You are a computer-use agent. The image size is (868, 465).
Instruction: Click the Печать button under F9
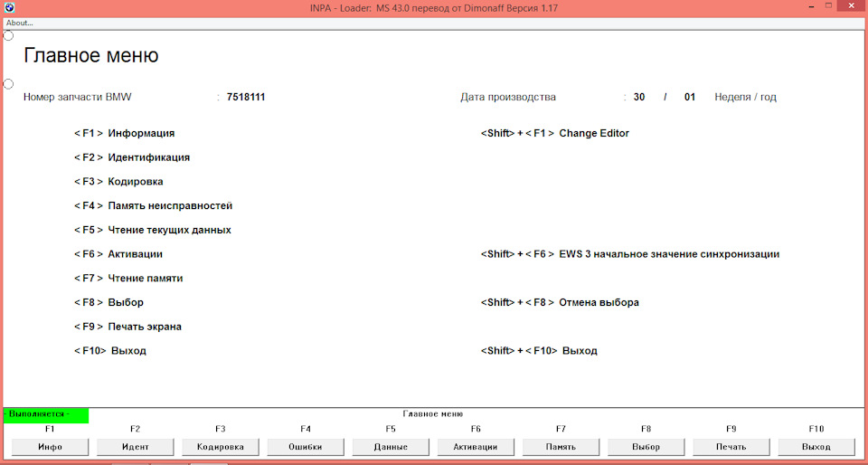(x=731, y=447)
